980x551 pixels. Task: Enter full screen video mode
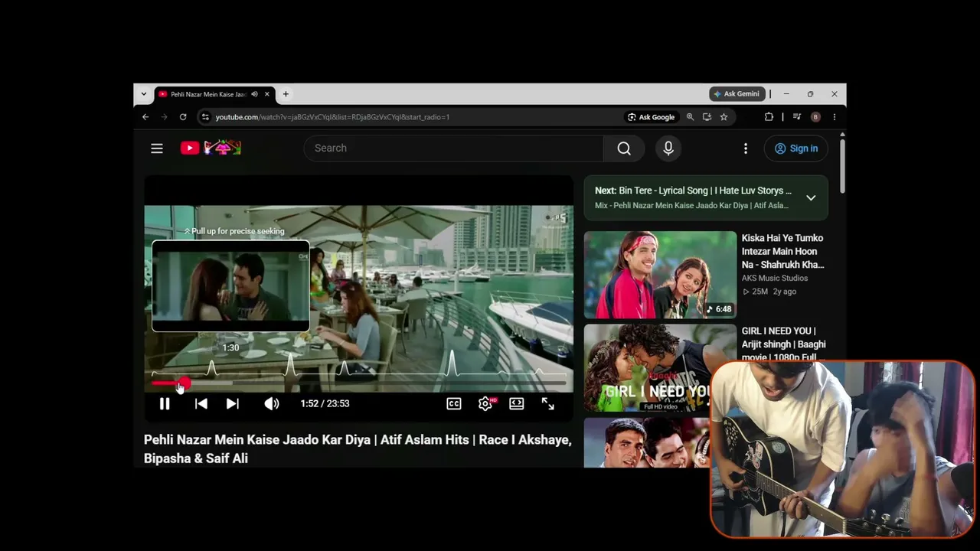tap(548, 403)
